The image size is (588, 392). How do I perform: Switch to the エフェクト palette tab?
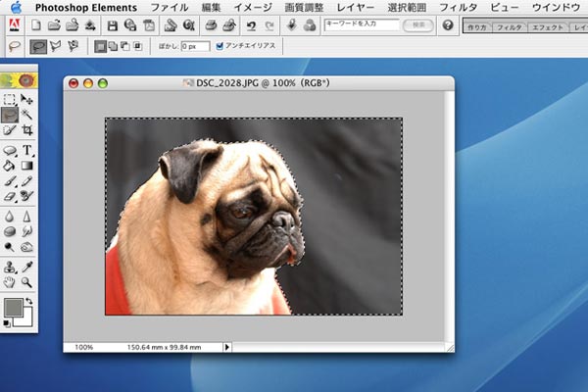(x=548, y=27)
